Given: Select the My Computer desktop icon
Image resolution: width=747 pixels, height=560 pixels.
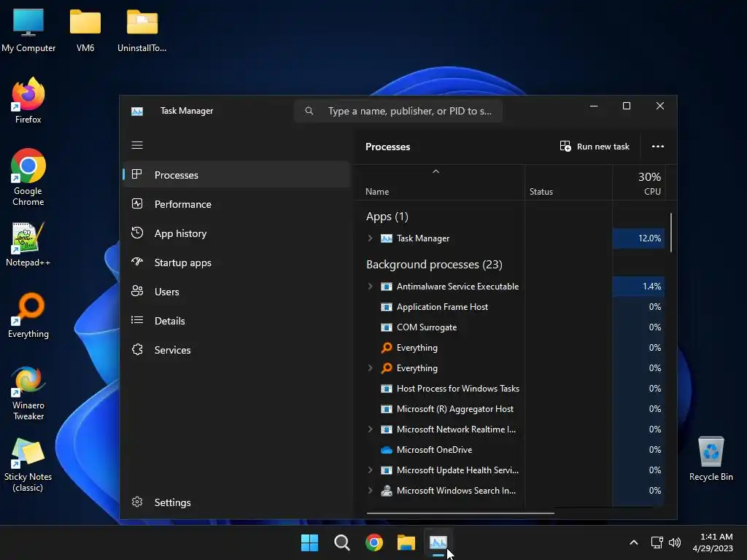Looking at the screenshot, I should [x=28, y=30].
